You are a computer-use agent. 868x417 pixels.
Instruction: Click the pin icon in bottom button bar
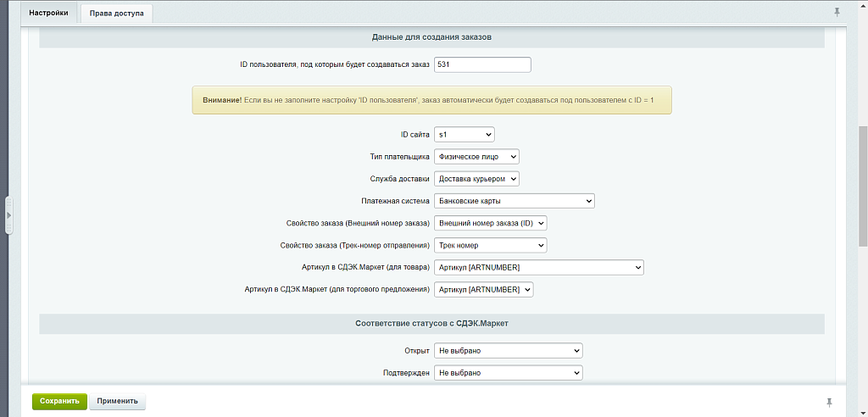[829, 401]
